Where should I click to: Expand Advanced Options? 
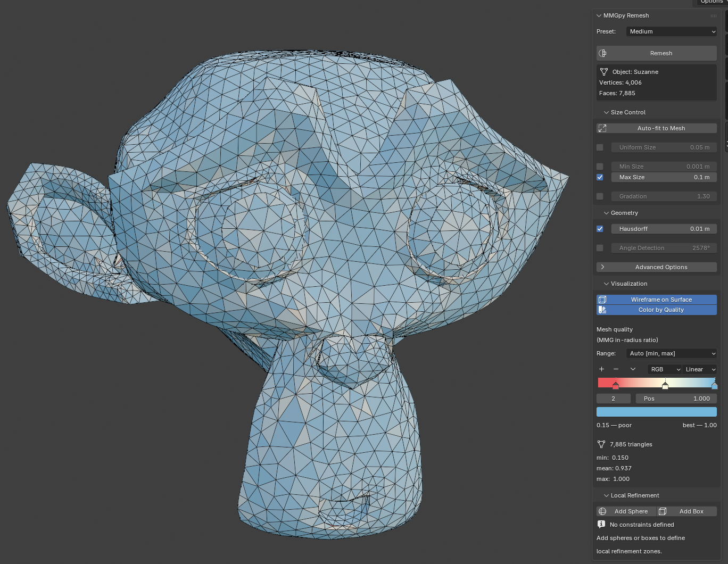(657, 267)
